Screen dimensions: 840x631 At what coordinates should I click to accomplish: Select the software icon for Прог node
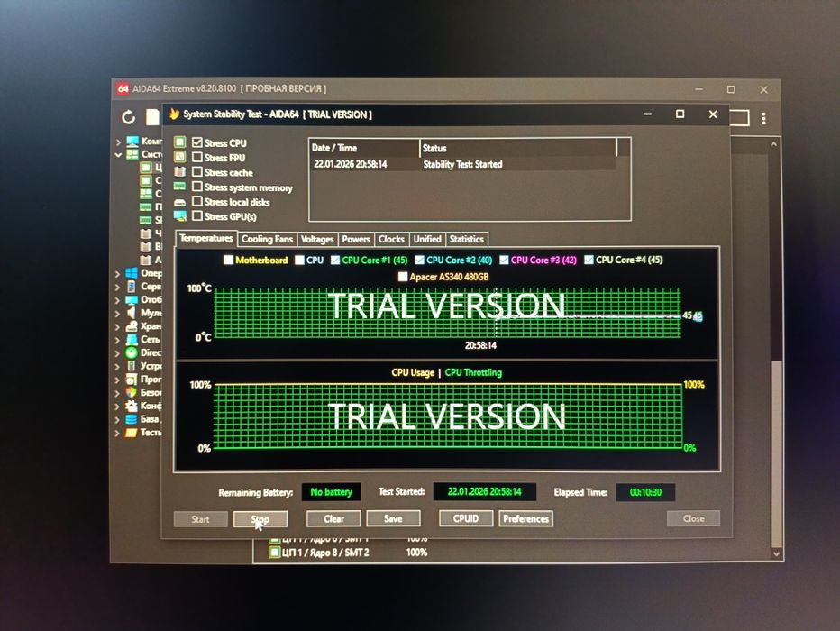coord(132,380)
